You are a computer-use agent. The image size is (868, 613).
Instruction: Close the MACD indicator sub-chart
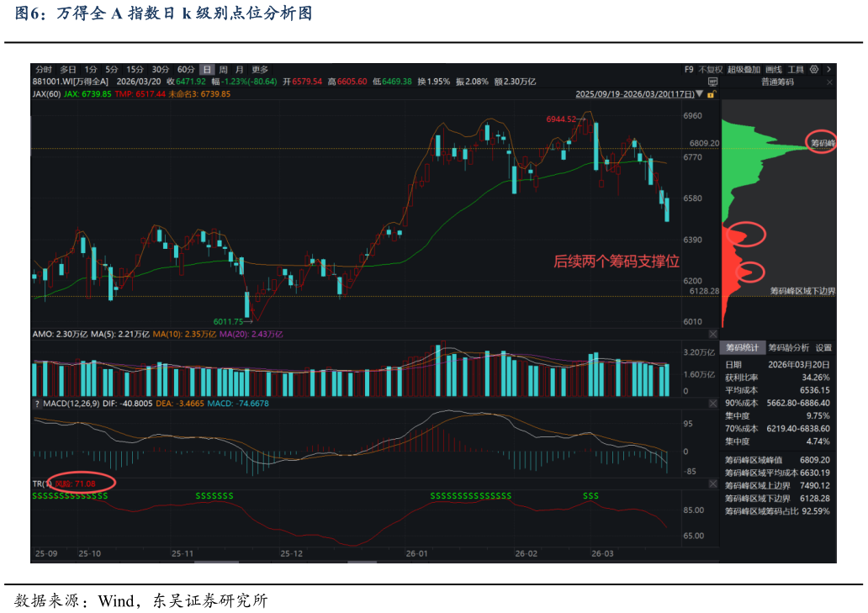tap(713, 404)
